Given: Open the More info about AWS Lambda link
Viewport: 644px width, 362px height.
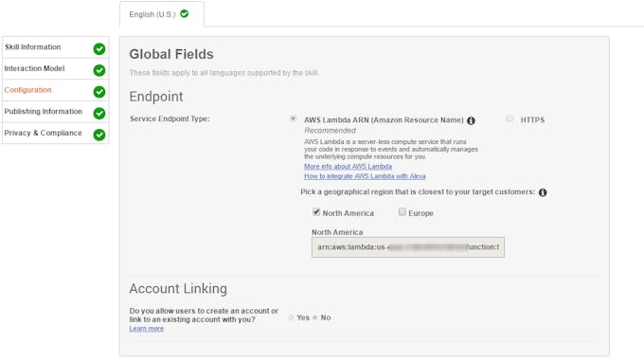Looking at the screenshot, I should tap(348, 167).
